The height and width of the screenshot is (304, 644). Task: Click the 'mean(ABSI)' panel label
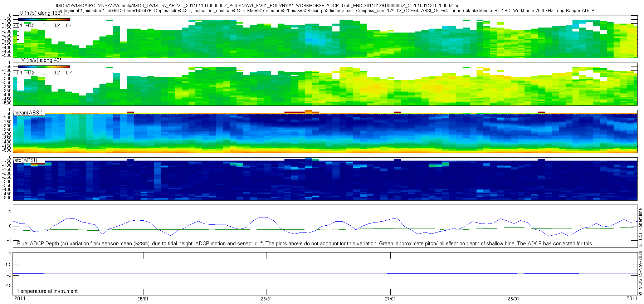click(28, 113)
